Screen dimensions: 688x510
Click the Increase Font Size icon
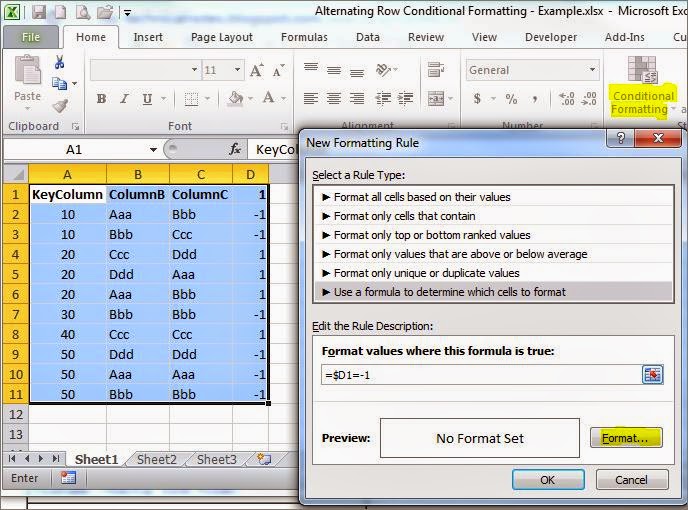click(x=257, y=70)
